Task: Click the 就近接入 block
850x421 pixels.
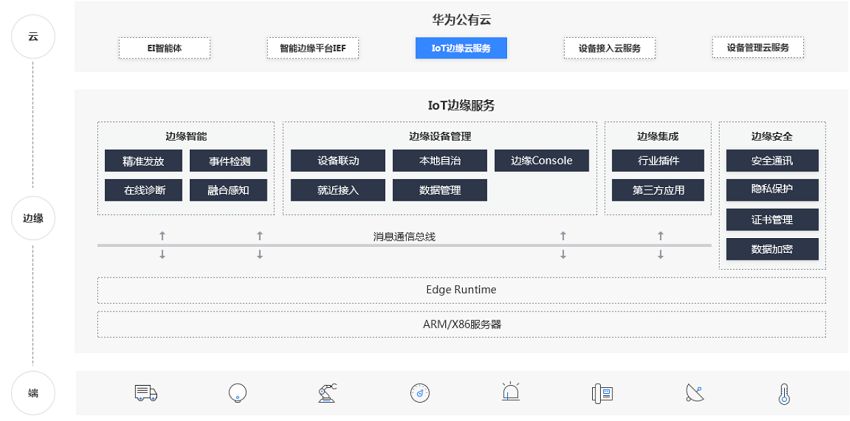Action: 338,190
